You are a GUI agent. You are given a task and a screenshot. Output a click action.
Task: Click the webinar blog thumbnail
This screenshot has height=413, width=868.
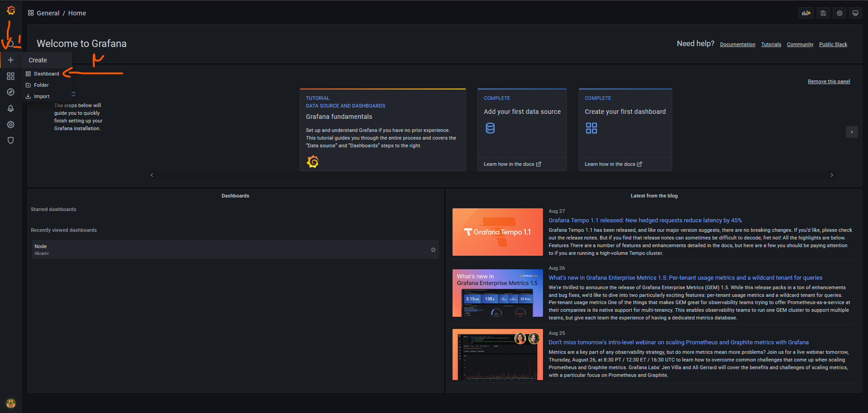pyautogui.click(x=498, y=355)
